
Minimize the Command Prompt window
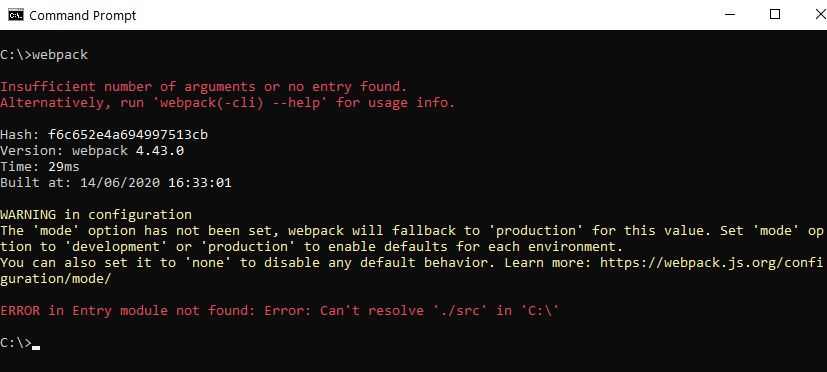(x=729, y=15)
